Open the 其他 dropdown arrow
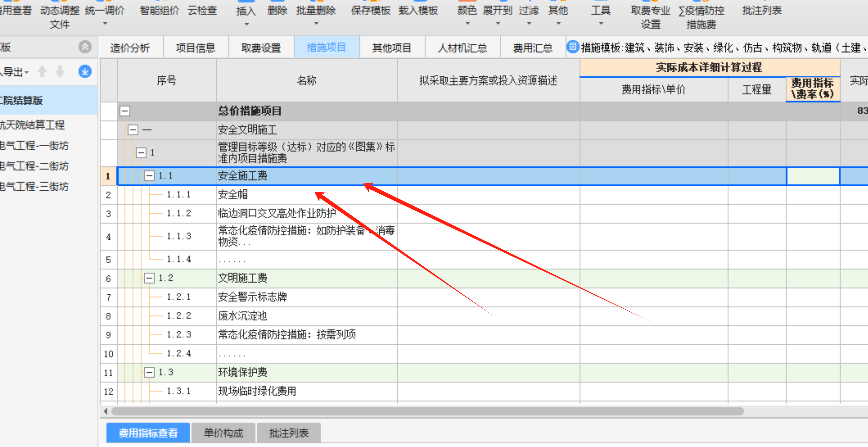The width and height of the screenshot is (868, 447). pyautogui.click(x=558, y=24)
